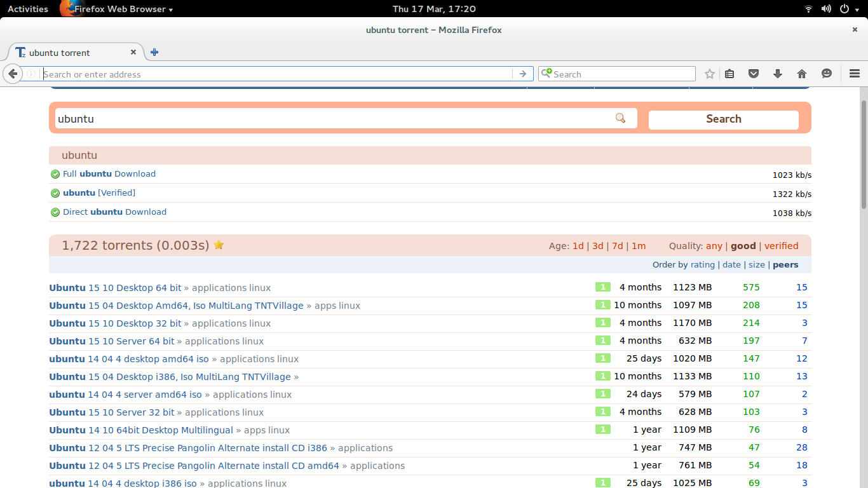Show bookmarks list icon in toolbar
This screenshot has width=868, height=488.
(x=729, y=74)
